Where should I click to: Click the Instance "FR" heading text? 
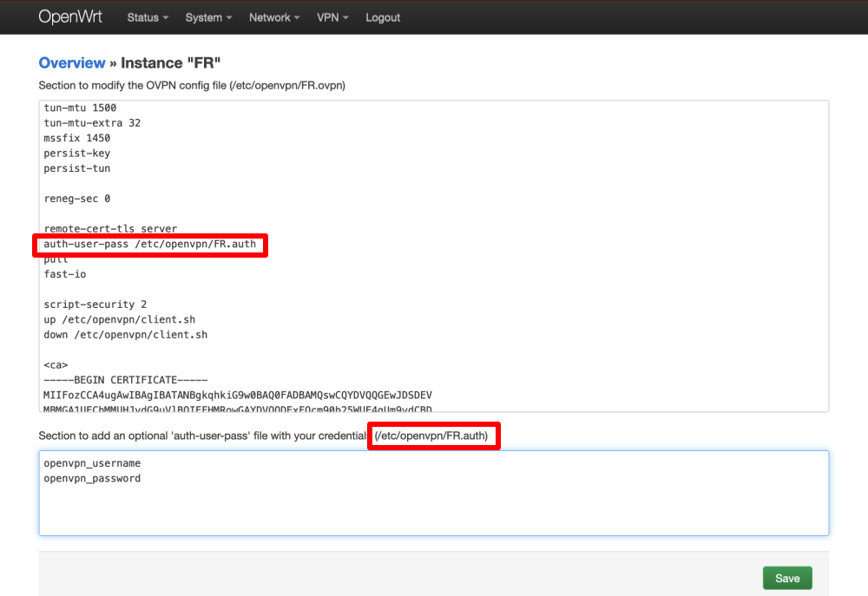170,63
